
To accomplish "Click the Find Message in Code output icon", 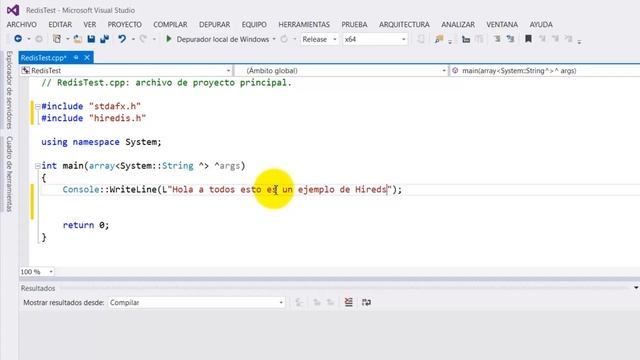I will click(x=299, y=302).
